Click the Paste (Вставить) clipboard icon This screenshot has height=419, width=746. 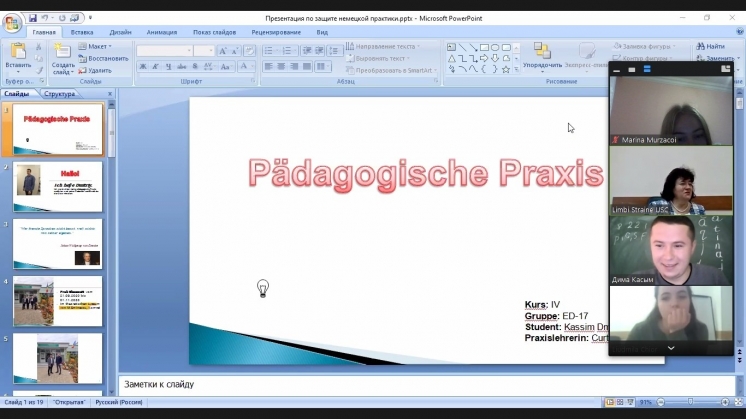[x=18, y=55]
